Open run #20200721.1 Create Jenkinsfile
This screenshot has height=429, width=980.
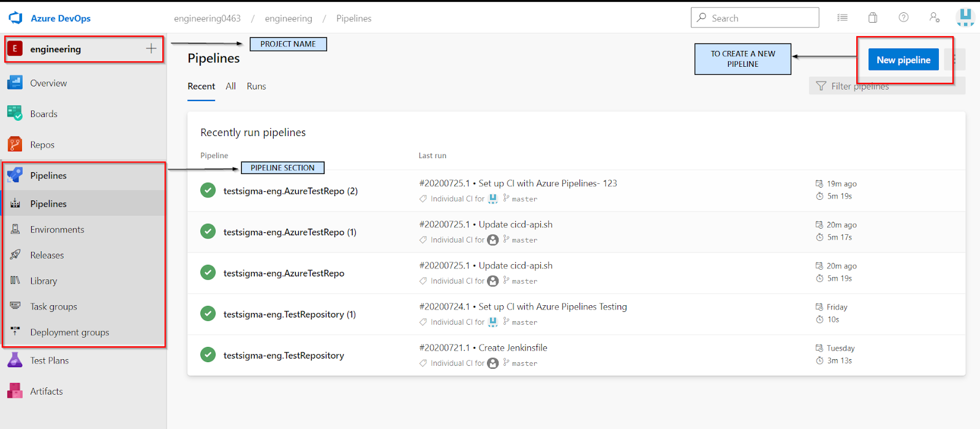483,347
